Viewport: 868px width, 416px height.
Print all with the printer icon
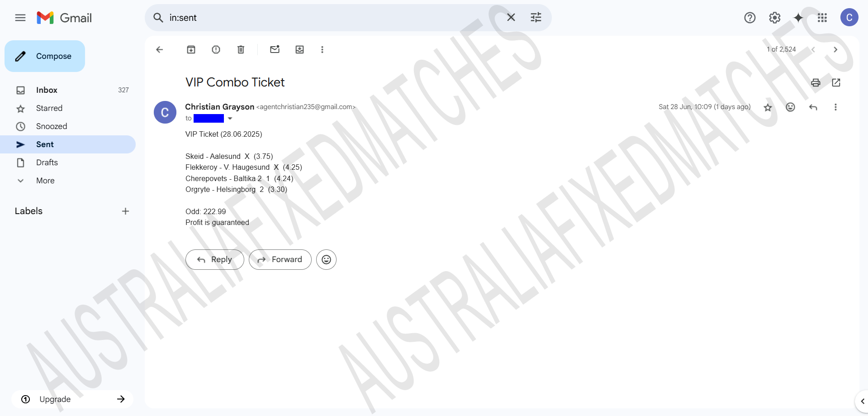pyautogui.click(x=816, y=82)
